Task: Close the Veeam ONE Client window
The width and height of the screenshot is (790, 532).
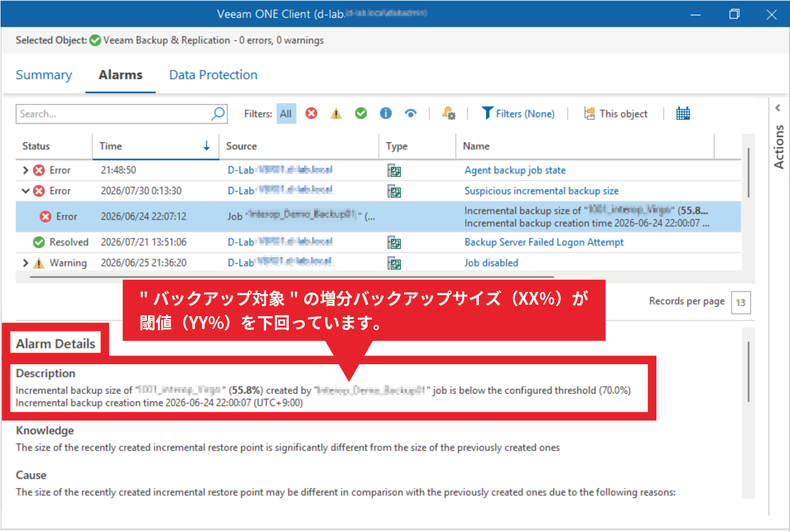Action: pyautogui.click(x=772, y=14)
